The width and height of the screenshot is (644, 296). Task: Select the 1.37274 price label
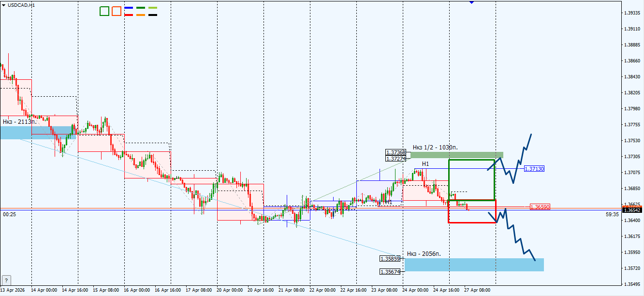395,159
